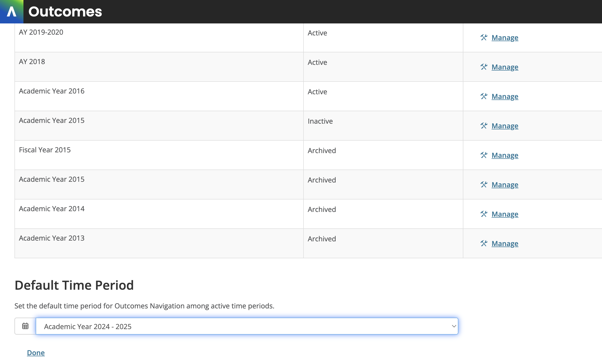
Task: Open Manage link for AY 2018
Action: coord(505,67)
